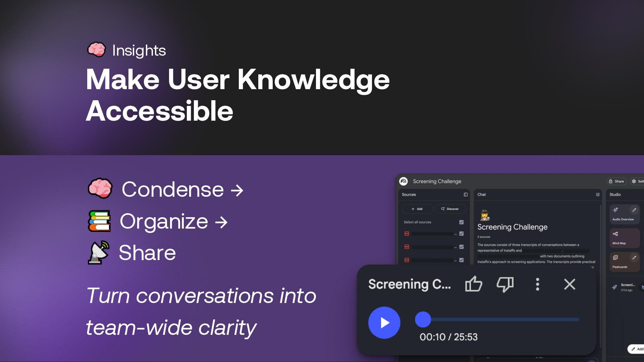Collapse the Sources panel icon

466,194
